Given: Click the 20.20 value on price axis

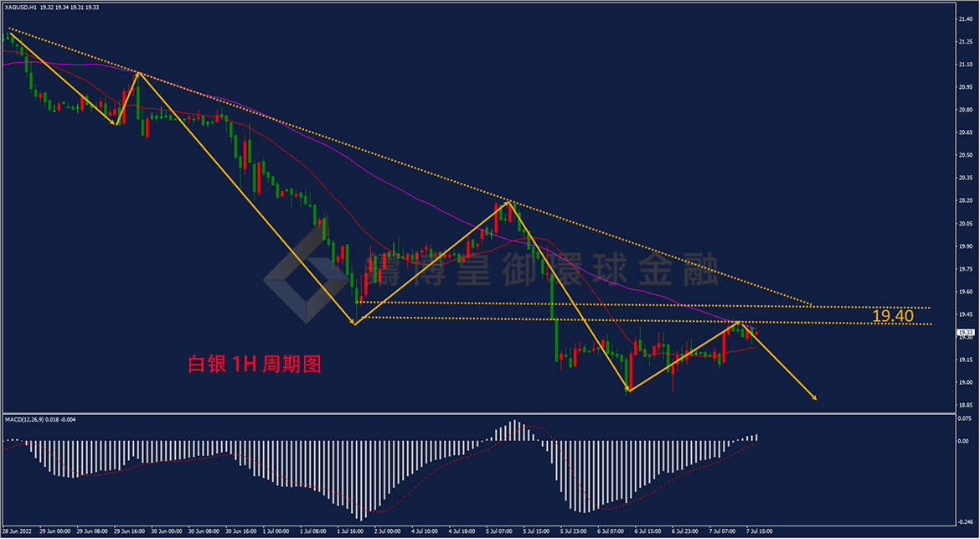Looking at the screenshot, I should tap(965, 200).
